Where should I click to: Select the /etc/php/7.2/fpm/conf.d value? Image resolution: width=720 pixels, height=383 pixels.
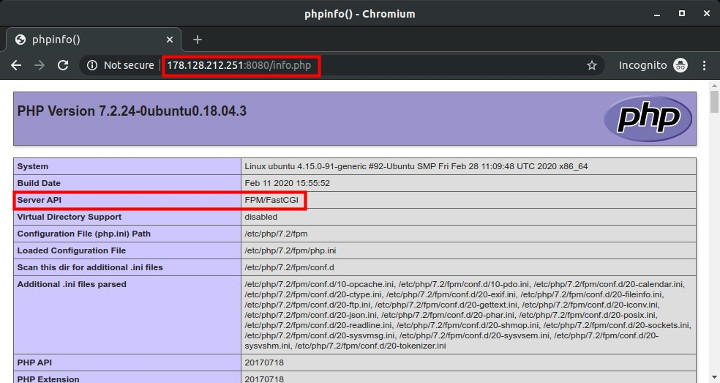pos(289,267)
